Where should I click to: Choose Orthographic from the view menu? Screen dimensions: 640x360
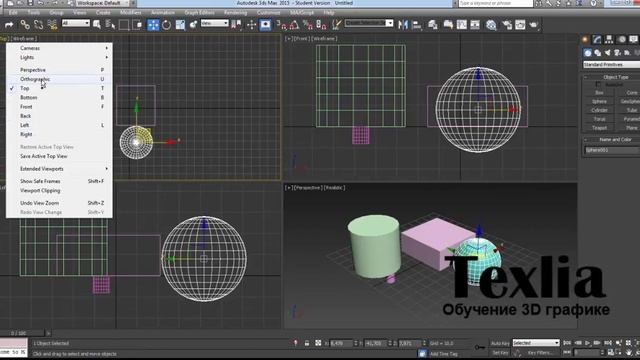60,79
